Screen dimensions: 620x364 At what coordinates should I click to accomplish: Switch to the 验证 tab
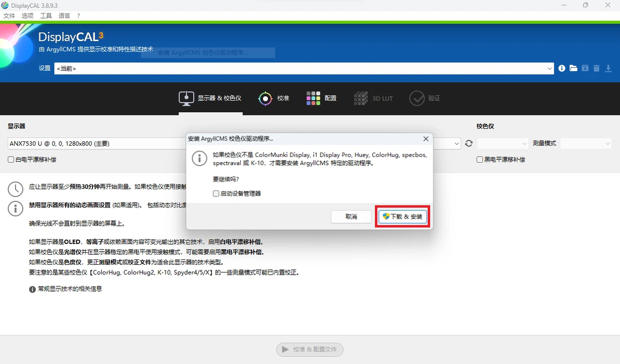click(424, 98)
